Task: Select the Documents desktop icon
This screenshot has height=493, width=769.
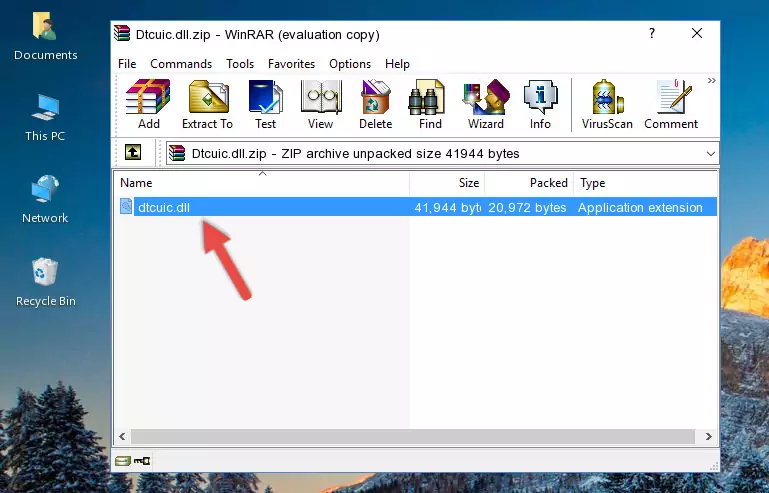Action: [45, 37]
